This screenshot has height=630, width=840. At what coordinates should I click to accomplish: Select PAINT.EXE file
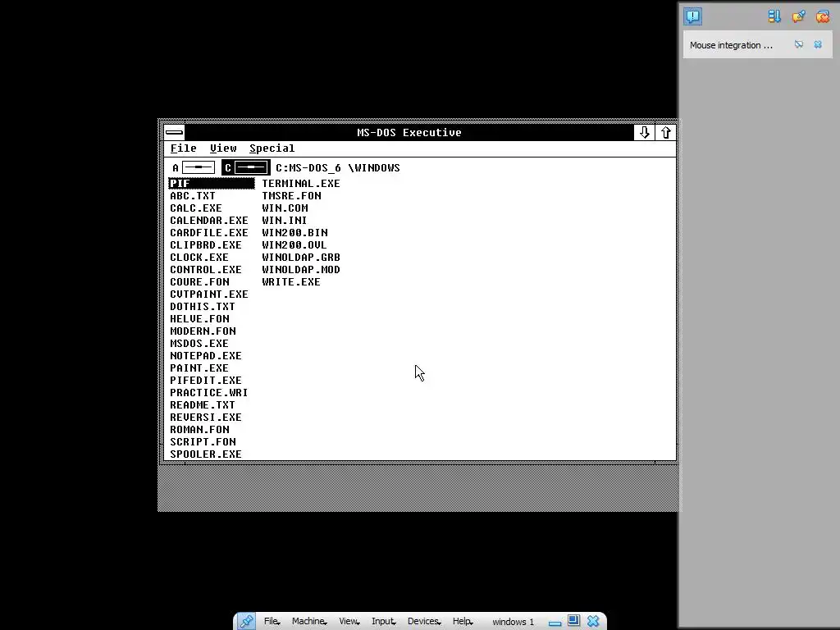(x=199, y=368)
